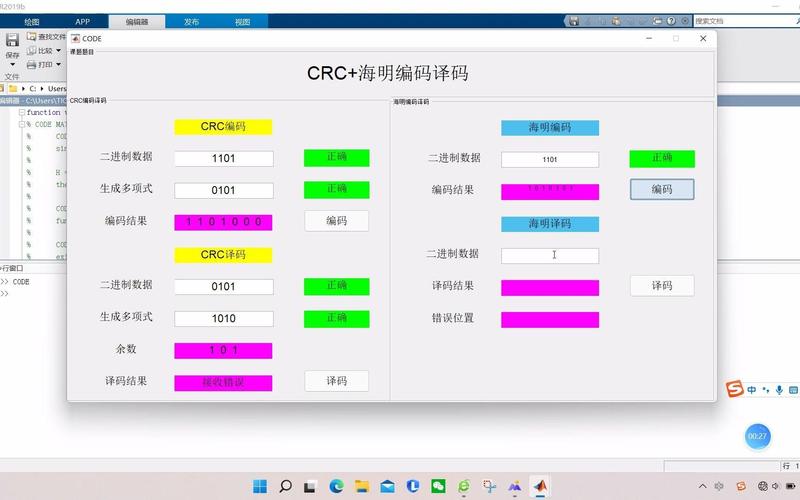Viewport: 800px width, 500px height.
Task: Open File Explorer from the taskbar
Action: 362,486
